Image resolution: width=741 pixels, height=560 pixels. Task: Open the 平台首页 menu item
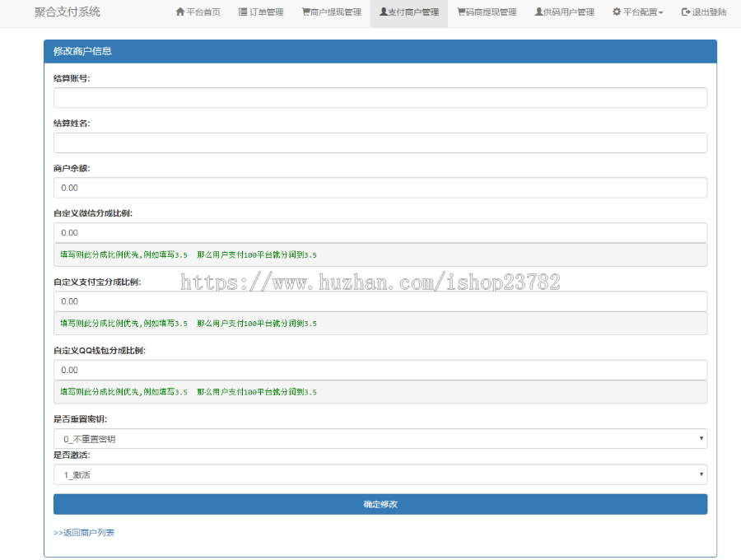pyautogui.click(x=198, y=12)
